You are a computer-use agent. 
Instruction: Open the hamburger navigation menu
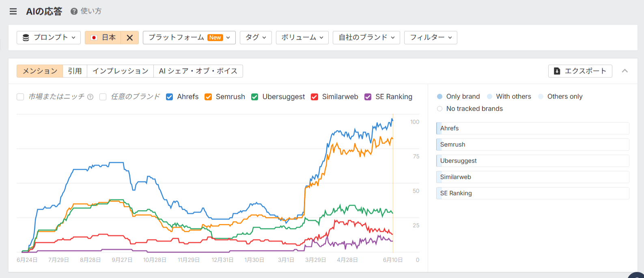click(x=13, y=11)
